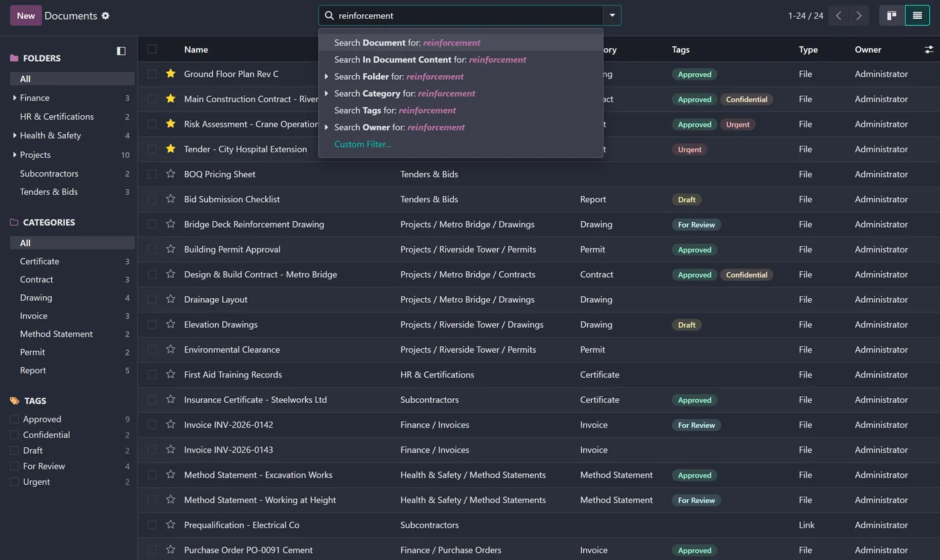Viewport: 940px width, 560px height.
Task: Tick the Approved tag filter checkbox
Action: click(14, 419)
